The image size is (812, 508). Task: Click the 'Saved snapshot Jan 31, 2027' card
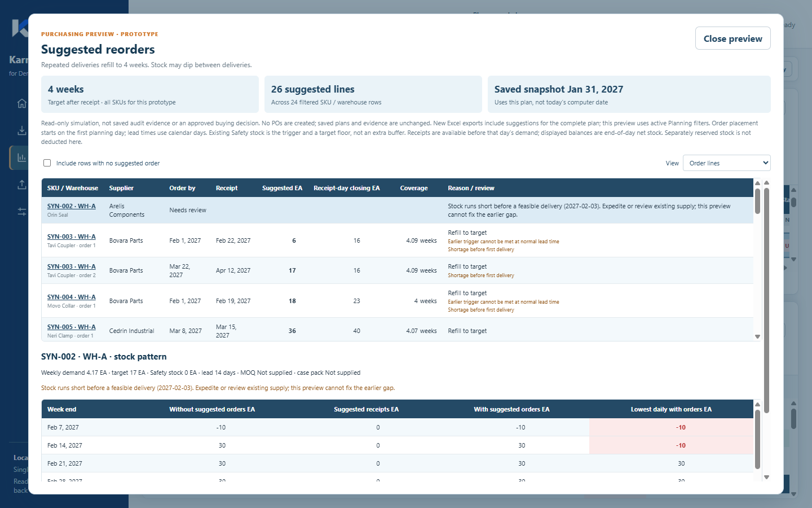tap(629, 94)
